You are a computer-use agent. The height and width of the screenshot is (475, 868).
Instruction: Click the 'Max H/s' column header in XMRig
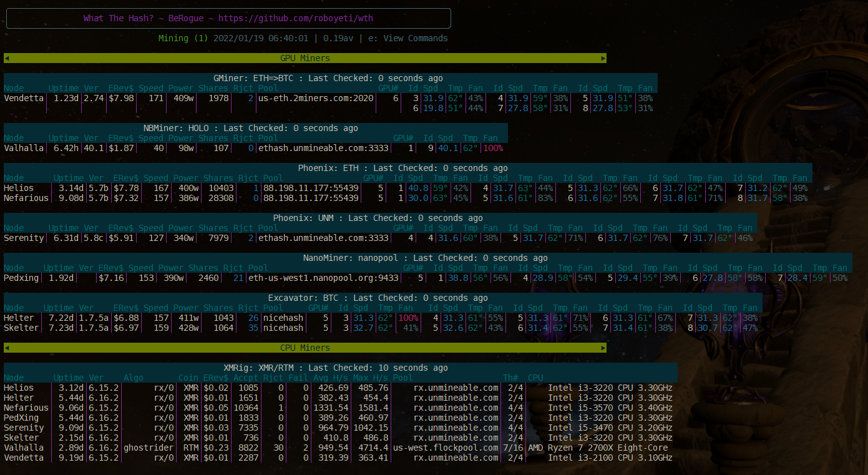click(368, 378)
